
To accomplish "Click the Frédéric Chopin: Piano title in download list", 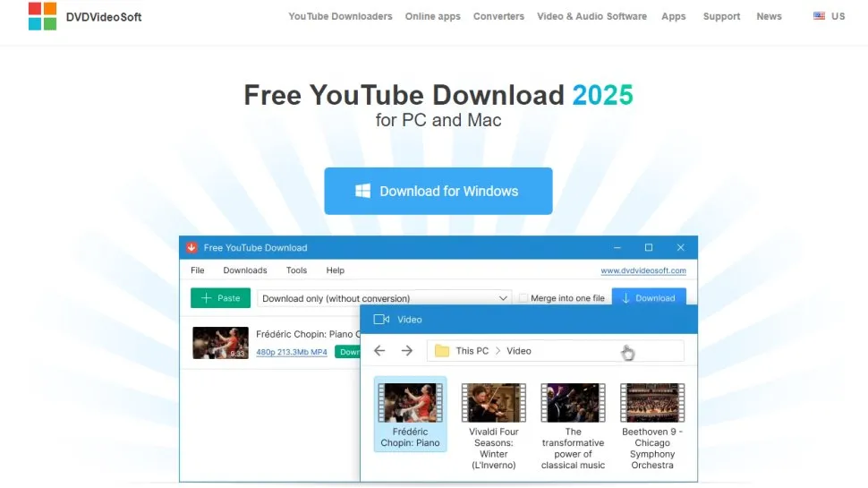I will point(308,334).
